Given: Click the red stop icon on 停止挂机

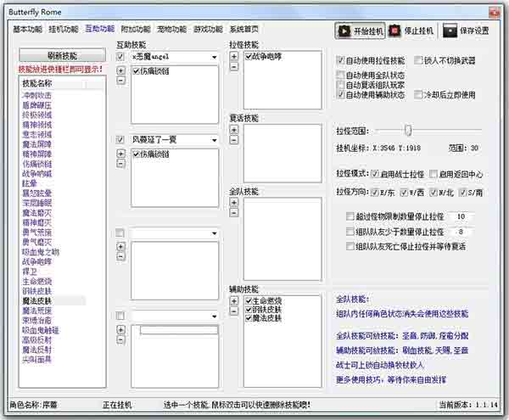Looking at the screenshot, I should (x=396, y=30).
